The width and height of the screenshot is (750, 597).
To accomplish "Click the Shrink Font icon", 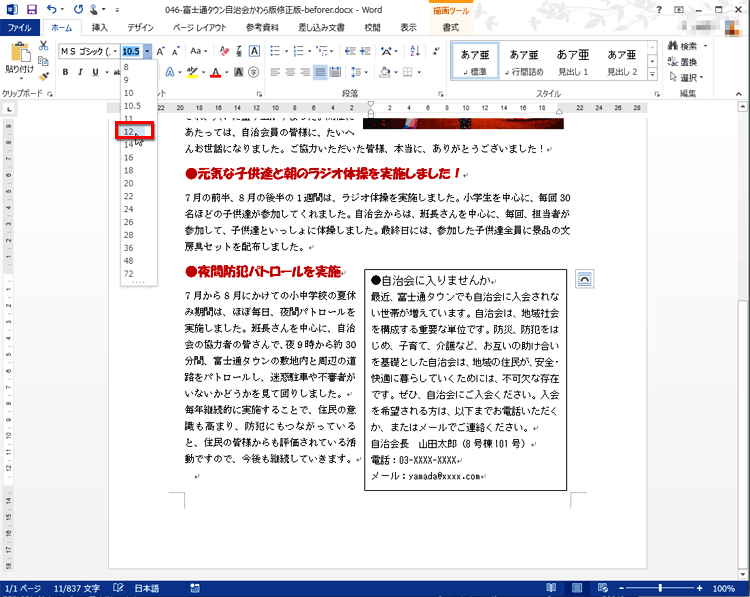I will coord(176,51).
